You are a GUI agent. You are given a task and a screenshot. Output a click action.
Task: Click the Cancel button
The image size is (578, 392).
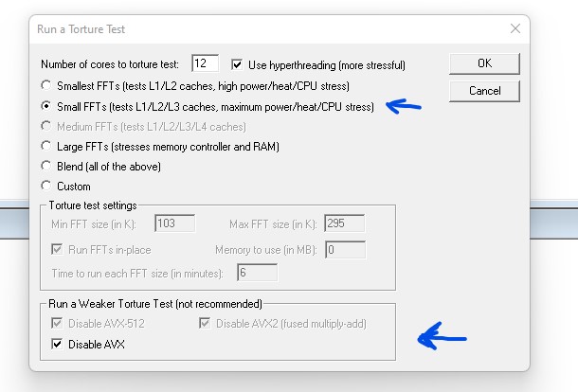click(x=484, y=91)
